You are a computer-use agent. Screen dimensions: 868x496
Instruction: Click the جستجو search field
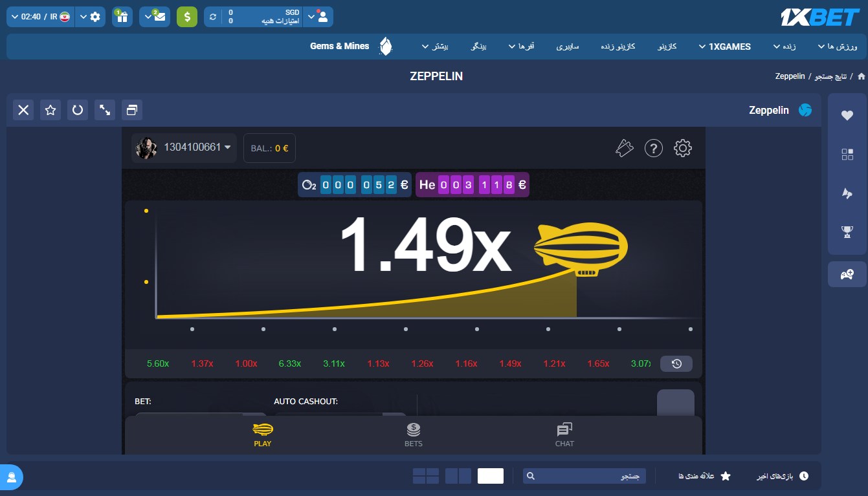coord(584,476)
